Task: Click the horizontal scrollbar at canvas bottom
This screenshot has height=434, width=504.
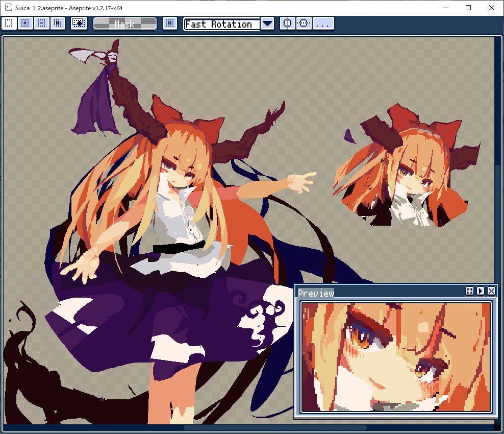Action: tap(275, 428)
